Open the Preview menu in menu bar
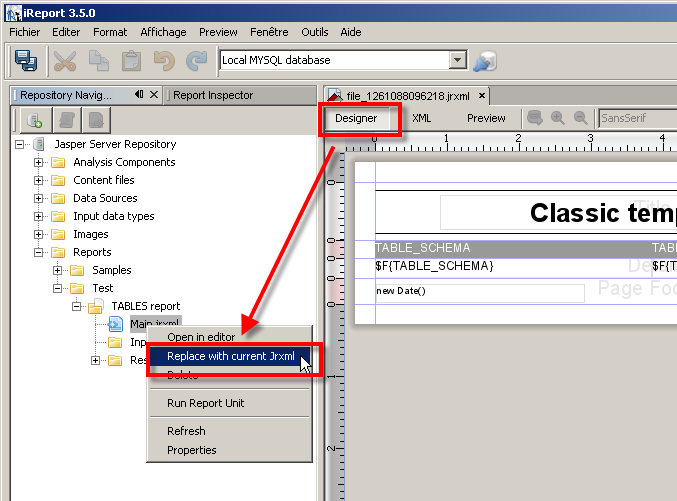 (218, 32)
